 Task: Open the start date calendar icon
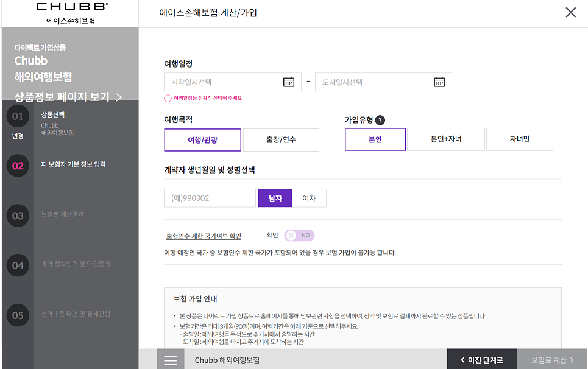pyautogui.click(x=289, y=82)
